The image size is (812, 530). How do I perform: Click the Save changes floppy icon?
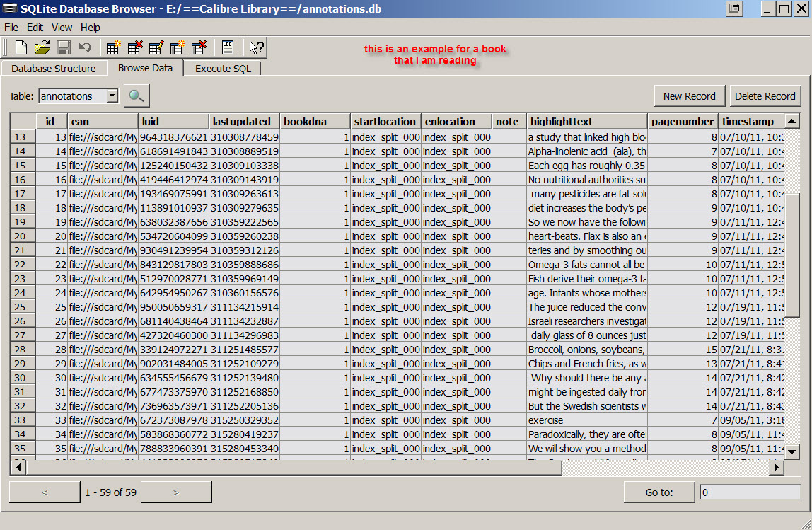[64, 47]
